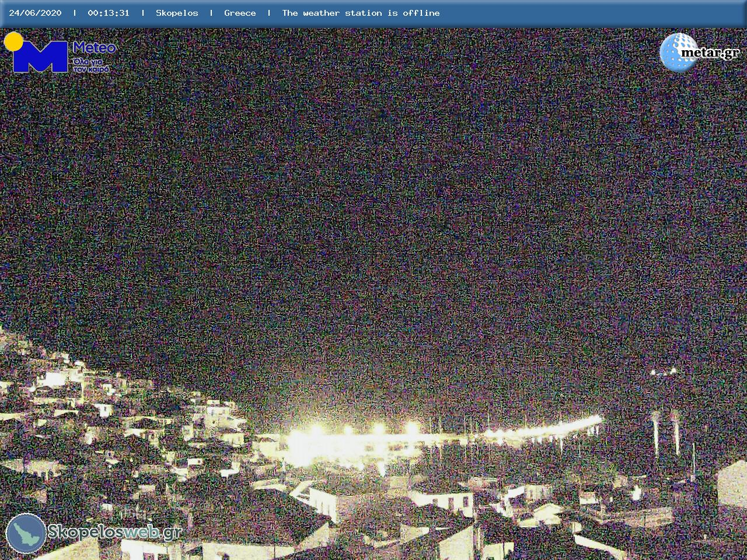Image resolution: width=747 pixels, height=560 pixels.
Task: Click the Skopelosweb.gr island icon
Action: [26, 533]
